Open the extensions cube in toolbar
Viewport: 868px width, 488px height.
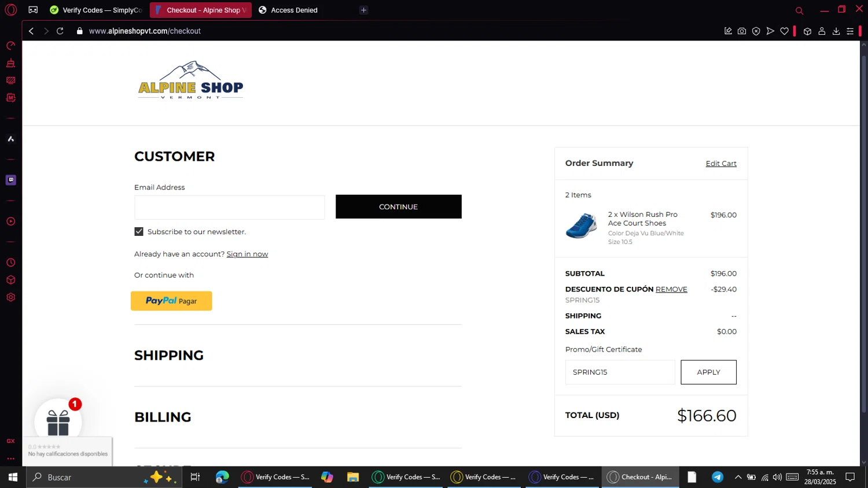807,31
